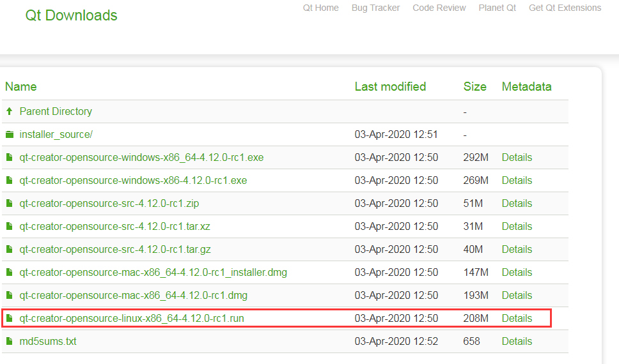Click the 03-Apr-2020 12:51 date
Screen dimensions: 619x364
point(396,135)
